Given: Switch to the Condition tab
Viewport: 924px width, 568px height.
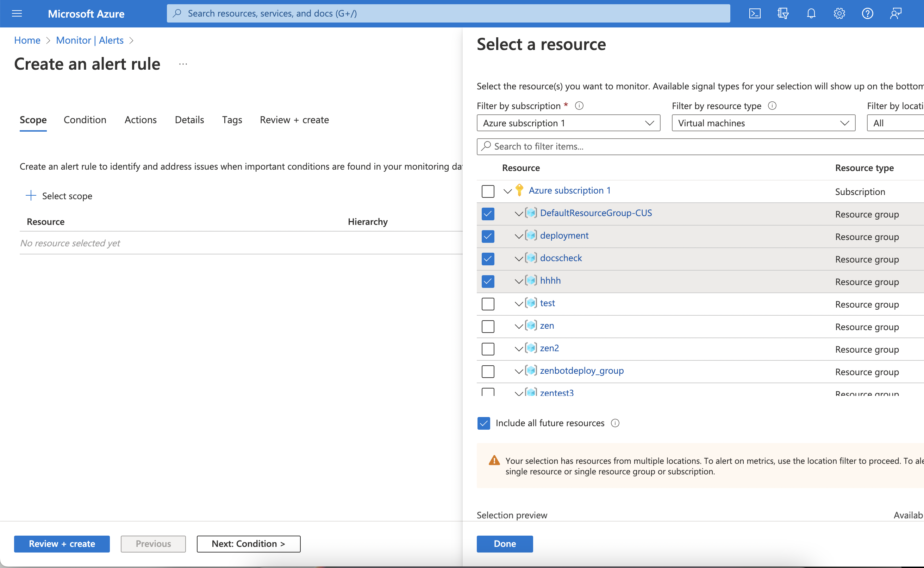Looking at the screenshot, I should point(85,120).
